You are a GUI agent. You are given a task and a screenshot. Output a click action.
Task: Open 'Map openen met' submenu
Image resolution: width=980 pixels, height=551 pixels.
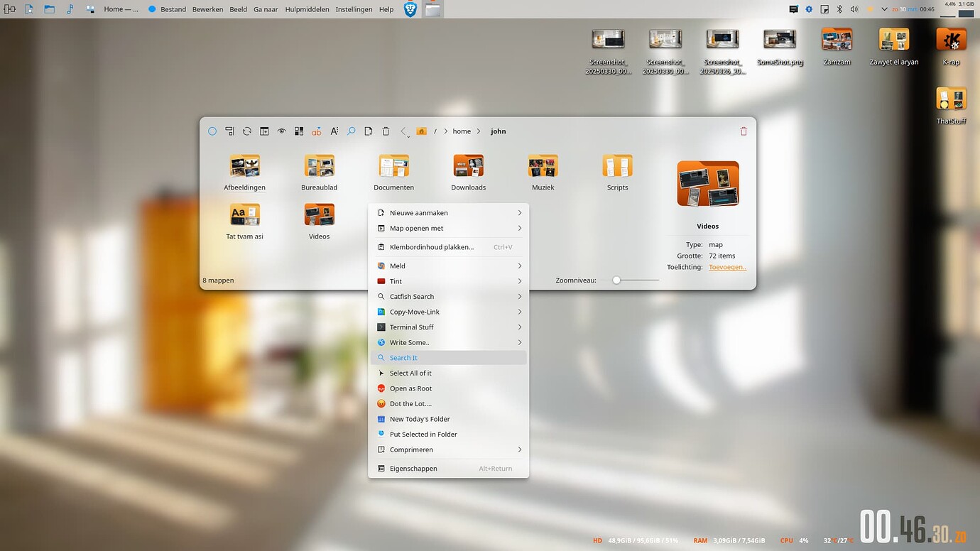(449, 229)
